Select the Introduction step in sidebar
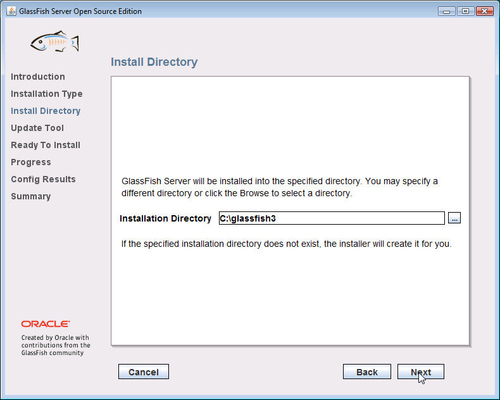Image resolution: width=500 pixels, height=400 pixels. click(x=38, y=77)
